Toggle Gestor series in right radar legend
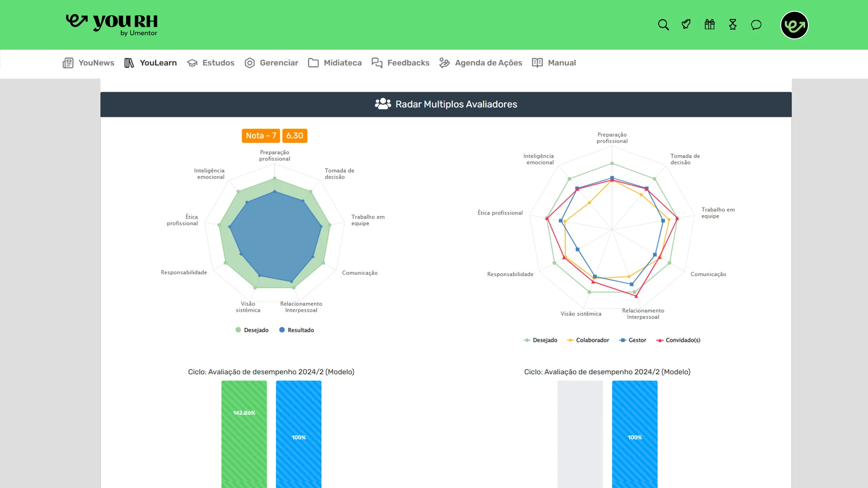 [x=632, y=340]
